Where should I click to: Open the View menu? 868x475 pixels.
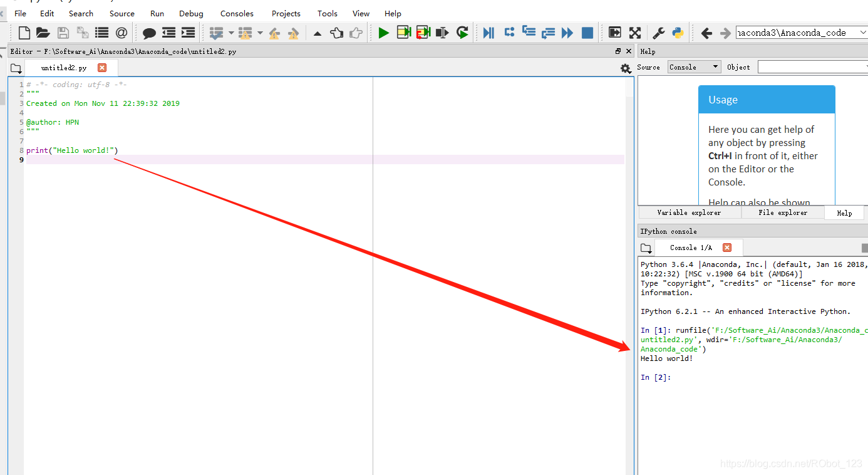coord(361,13)
